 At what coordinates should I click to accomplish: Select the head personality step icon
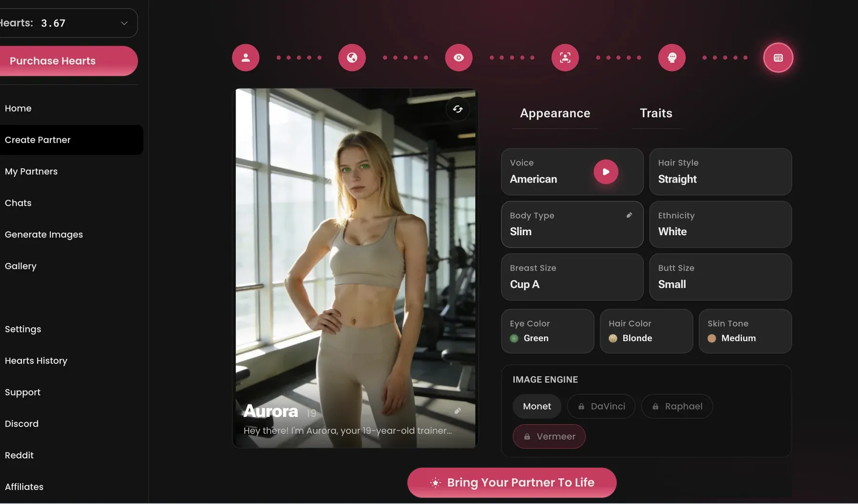672,58
